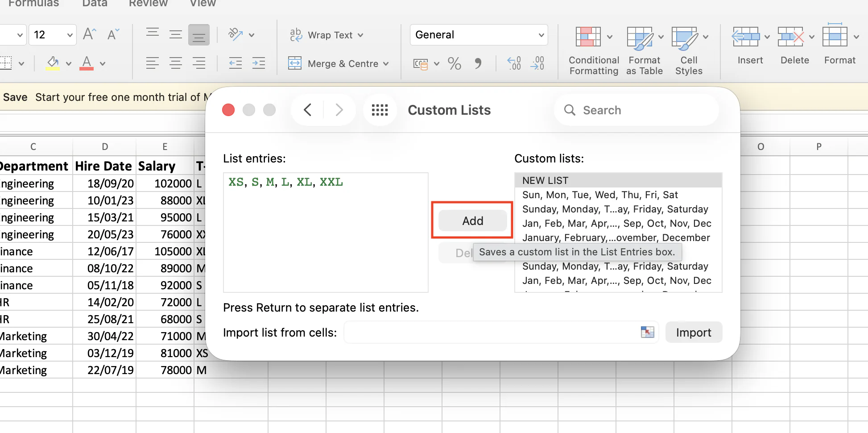Open font colour dropdown arrow
The image size is (868, 433).
[103, 64]
